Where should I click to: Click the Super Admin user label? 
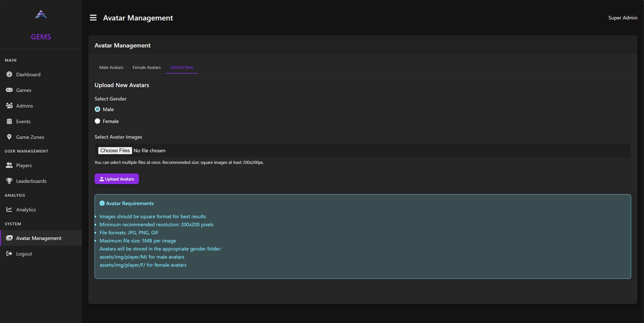click(623, 18)
